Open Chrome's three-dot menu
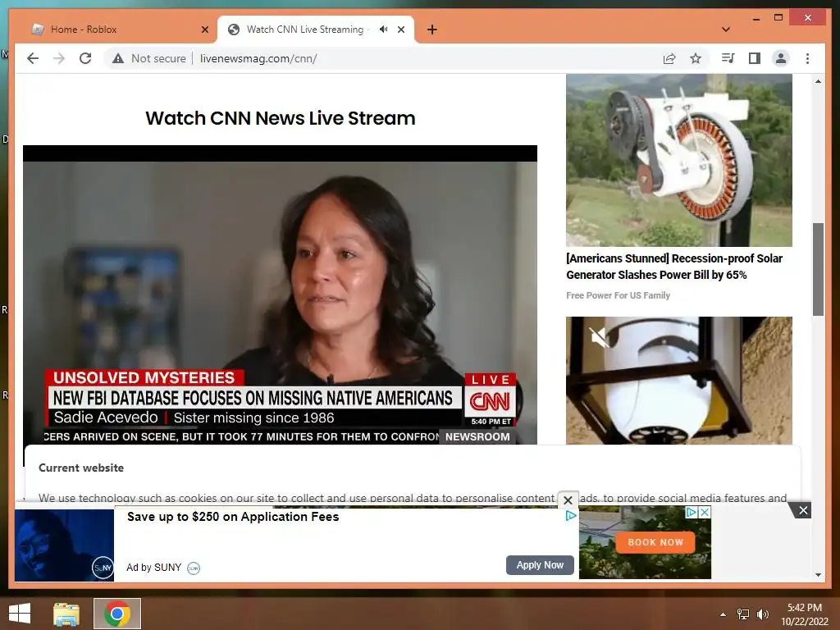The width and height of the screenshot is (840, 630). [x=807, y=58]
